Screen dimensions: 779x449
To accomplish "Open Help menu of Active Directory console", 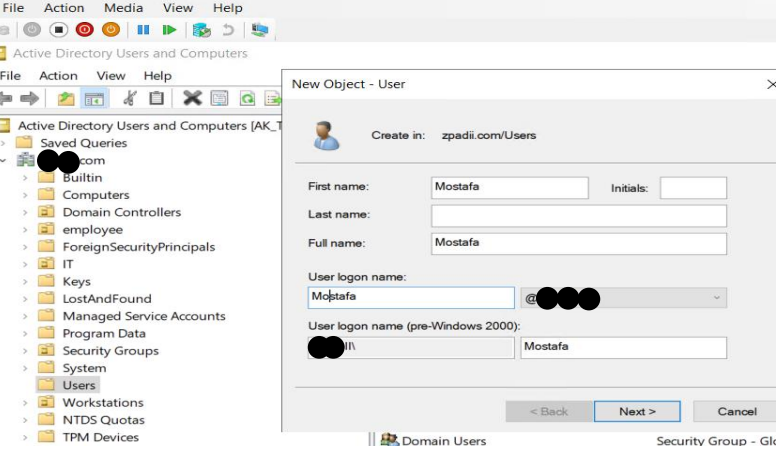I will pyautogui.click(x=157, y=75).
